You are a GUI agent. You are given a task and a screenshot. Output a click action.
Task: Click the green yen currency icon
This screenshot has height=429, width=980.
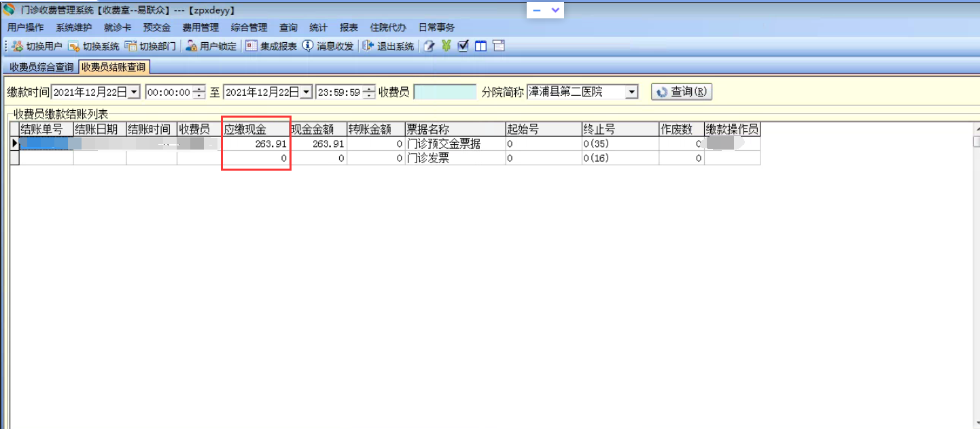(x=447, y=46)
